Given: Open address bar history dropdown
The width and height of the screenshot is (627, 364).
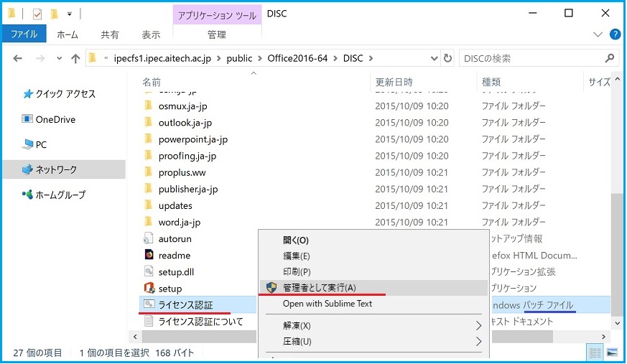Looking at the screenshot, I should coord(435,58).
